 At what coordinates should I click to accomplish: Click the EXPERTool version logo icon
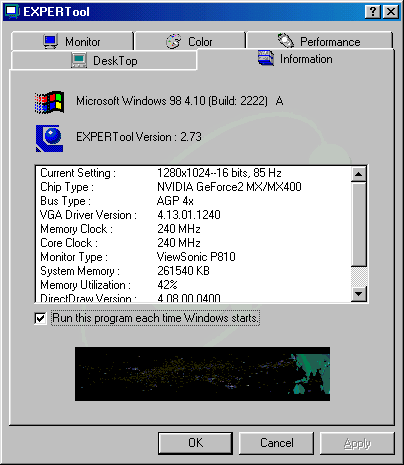(49, 138)
